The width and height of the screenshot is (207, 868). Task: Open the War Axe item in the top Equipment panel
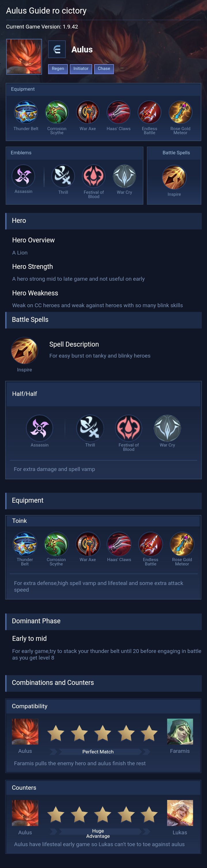[88, 112]
